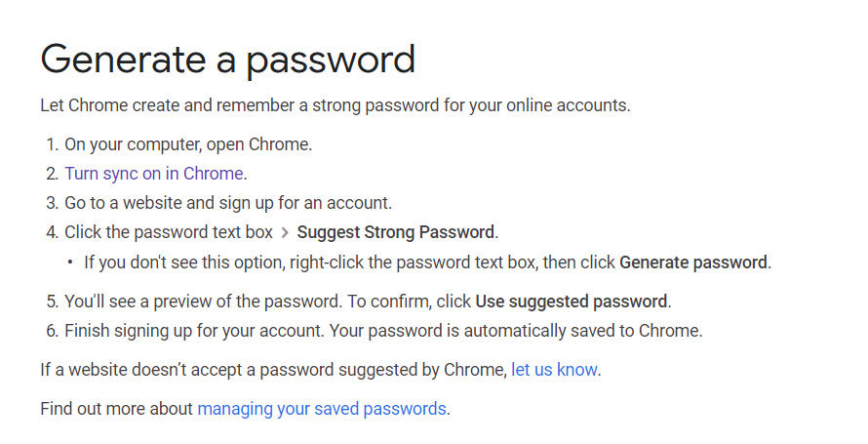This screenshot has height=444, width=868.
Task: Click the "let us know" link
Action: (554, 370)
